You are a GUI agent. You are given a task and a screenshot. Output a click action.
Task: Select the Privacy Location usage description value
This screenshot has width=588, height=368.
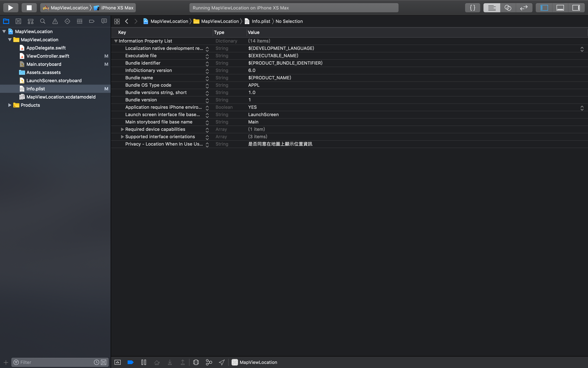[280, 144]
